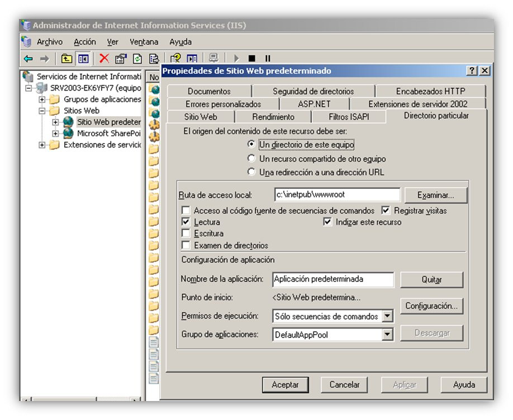
Task: Open the Grupo de aplicaciones dropdown
Action: 387,335
